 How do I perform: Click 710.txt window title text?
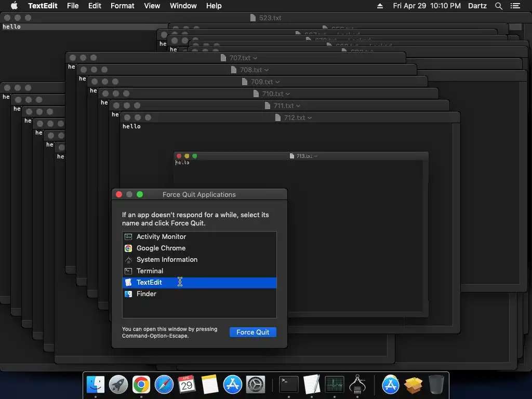(x=272, y=94)
